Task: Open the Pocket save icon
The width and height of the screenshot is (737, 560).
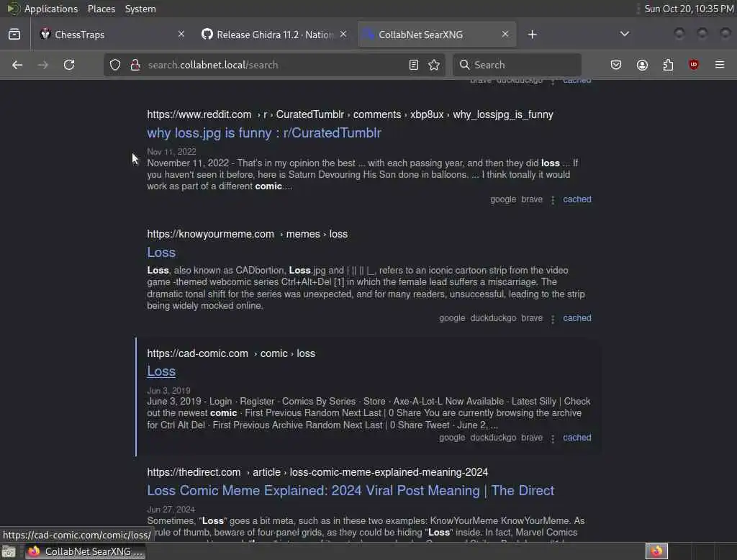Action: [616, 65]
